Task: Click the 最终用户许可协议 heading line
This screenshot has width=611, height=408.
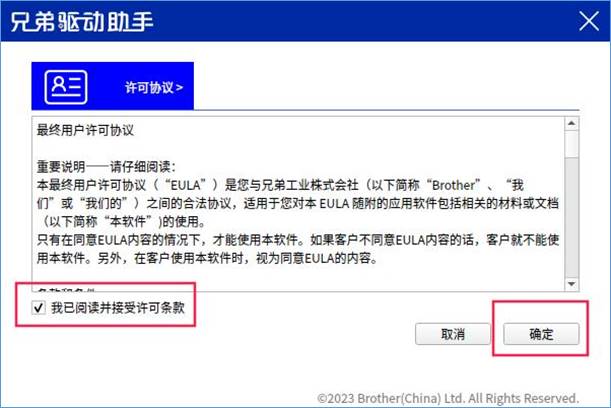Action: tap(85, 130)
